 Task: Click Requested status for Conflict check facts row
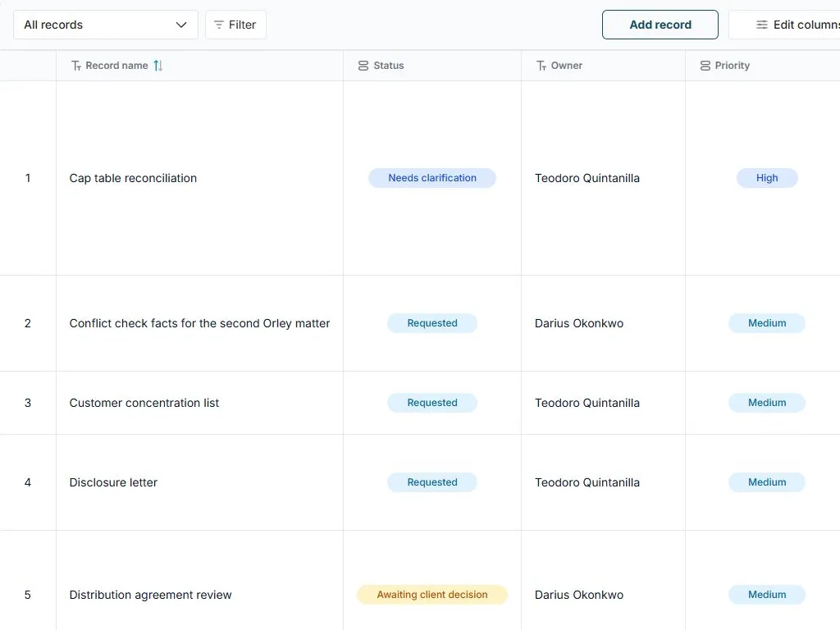(x=432, y=323)
